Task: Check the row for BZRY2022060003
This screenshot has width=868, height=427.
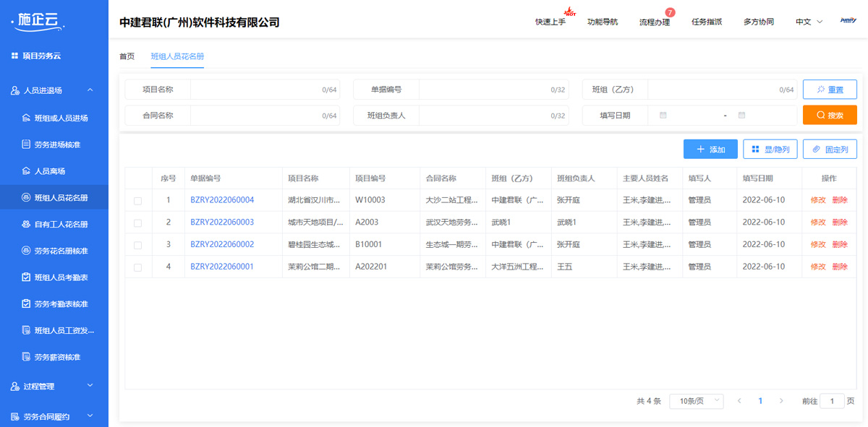Action: click(137, 223)
